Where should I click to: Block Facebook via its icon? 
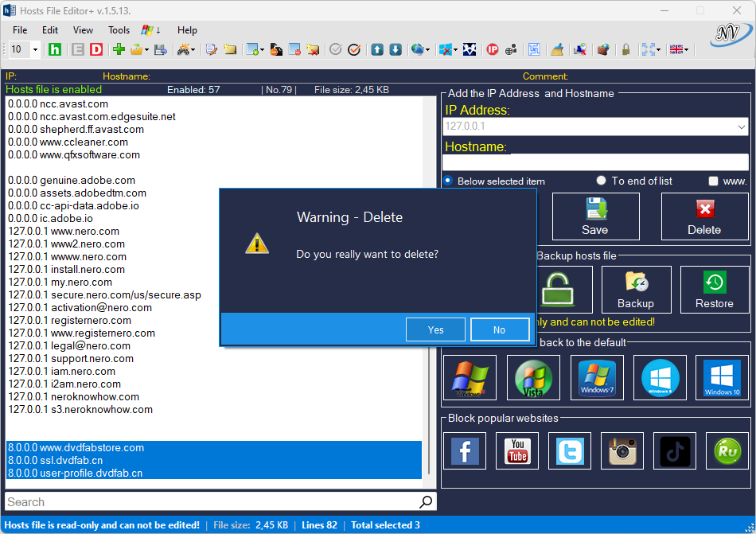(465, 450)
